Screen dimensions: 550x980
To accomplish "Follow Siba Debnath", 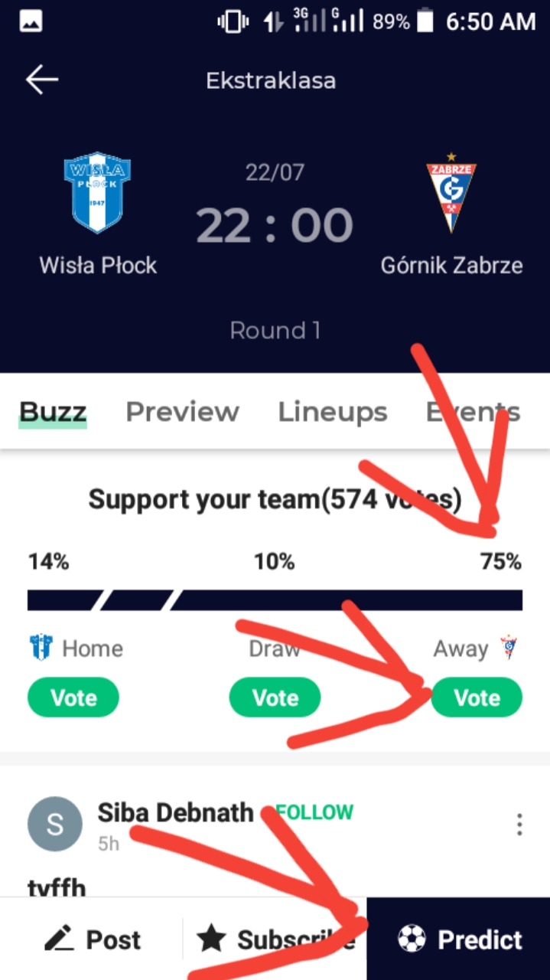I will pyautogui.click(x=315, y=812).
